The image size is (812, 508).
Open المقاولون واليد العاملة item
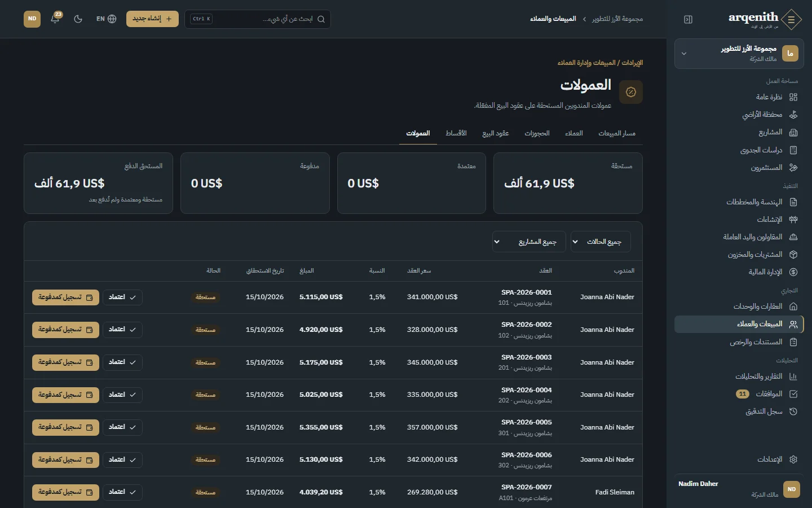(x=739, y=237)
